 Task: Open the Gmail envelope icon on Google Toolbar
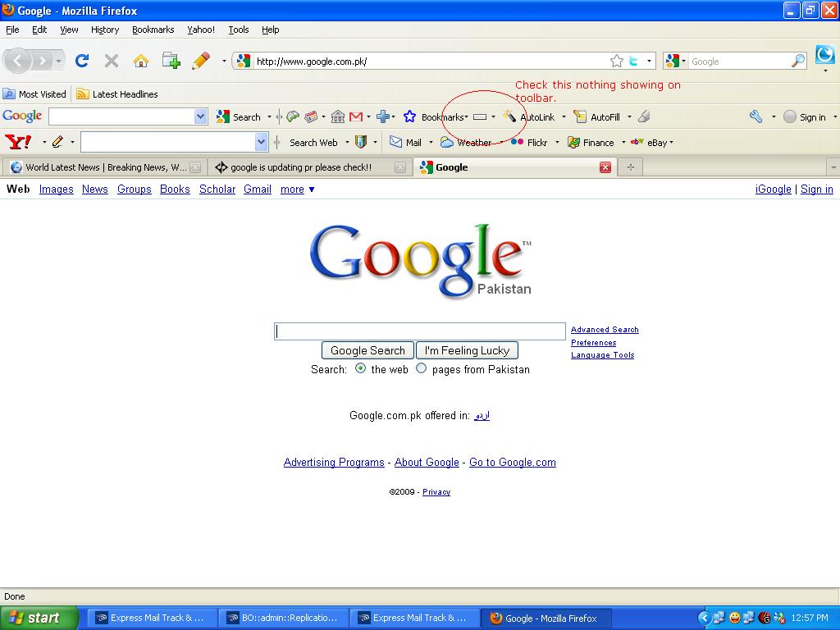click(356, 116)
